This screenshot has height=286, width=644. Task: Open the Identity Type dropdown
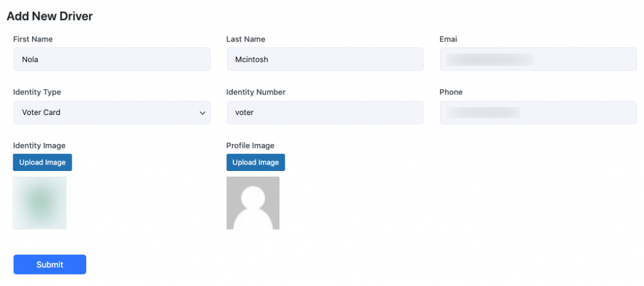click(111, 113)
